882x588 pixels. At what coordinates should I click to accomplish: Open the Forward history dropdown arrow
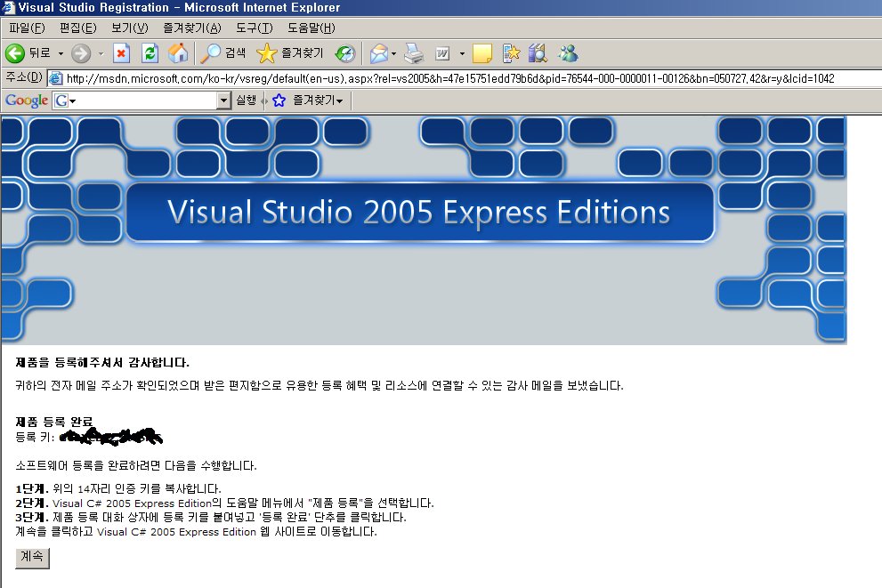[x=101, y=54]
